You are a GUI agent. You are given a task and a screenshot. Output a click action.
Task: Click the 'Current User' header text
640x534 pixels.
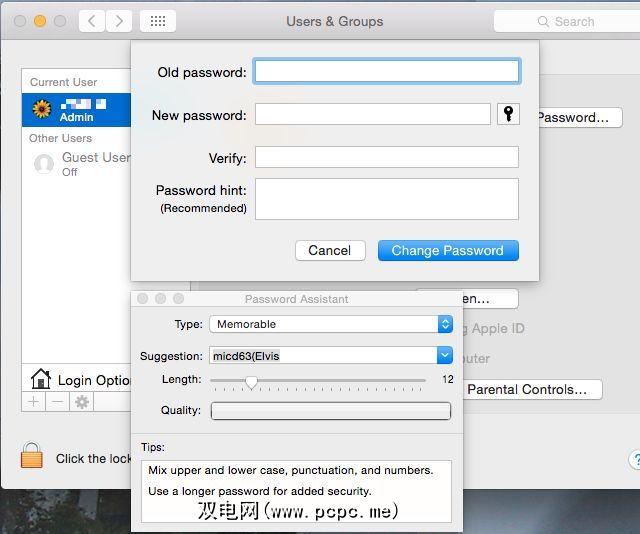click(63, 82)
